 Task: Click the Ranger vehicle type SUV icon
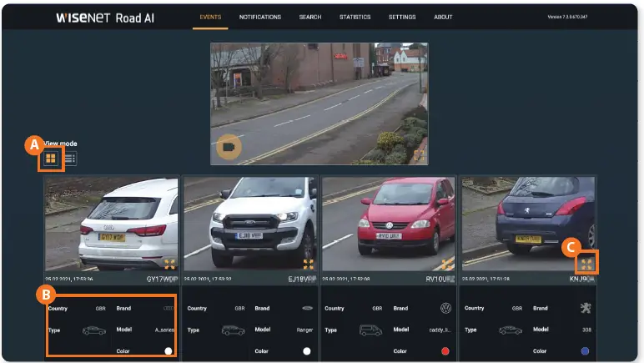click(234, 330)
